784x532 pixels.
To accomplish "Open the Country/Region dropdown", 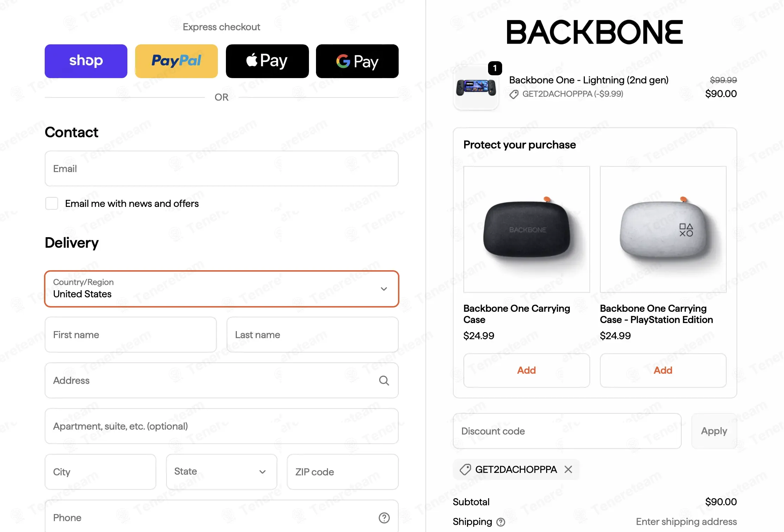I will tap(222, 289).
